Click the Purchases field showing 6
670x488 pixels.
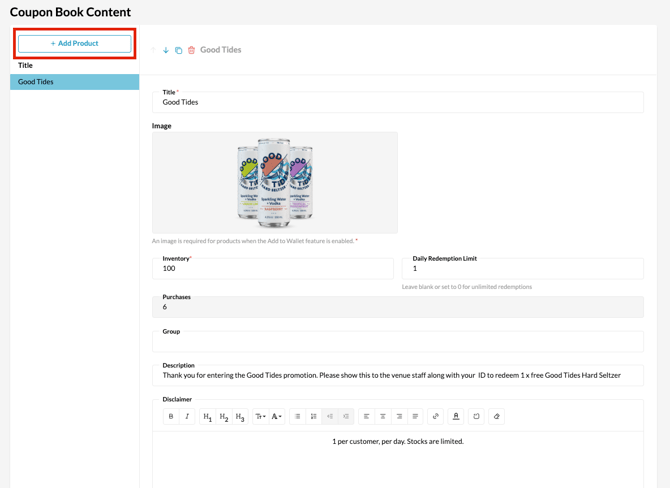pyautogui.click(x=398, y=307)
